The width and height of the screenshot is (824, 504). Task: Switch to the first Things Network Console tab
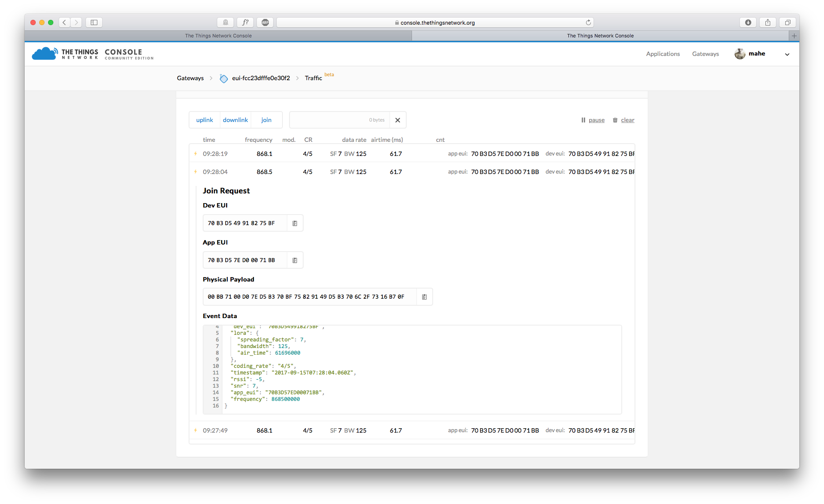(x=218, y=36)
